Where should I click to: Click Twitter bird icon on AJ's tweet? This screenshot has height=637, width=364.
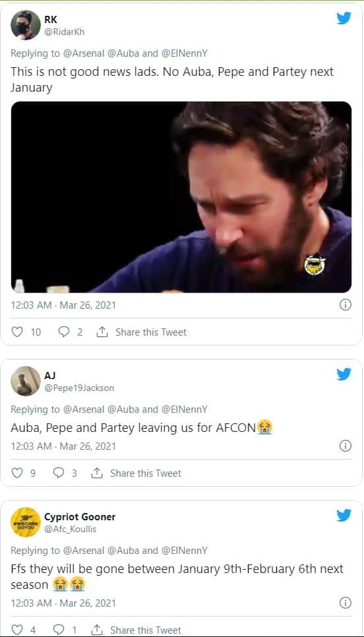coord(344,374)
